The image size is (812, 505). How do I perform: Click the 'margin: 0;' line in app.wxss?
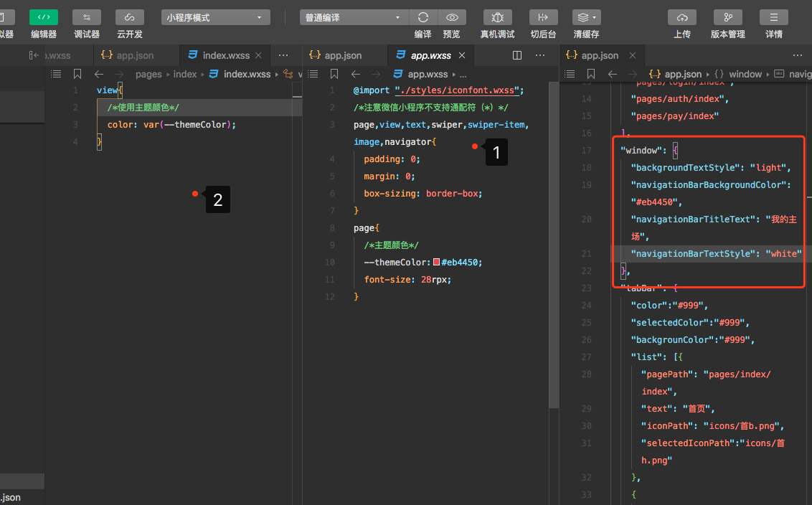[390, 176]
